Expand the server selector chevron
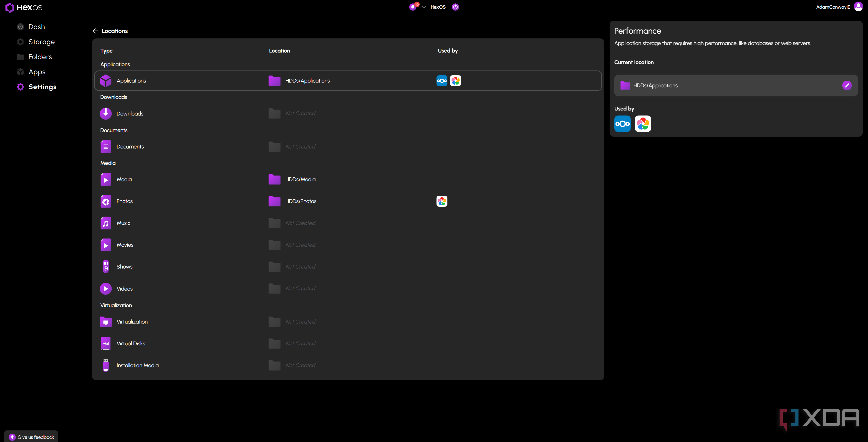This screenshot has height=442, width=868. pos(424,7)
